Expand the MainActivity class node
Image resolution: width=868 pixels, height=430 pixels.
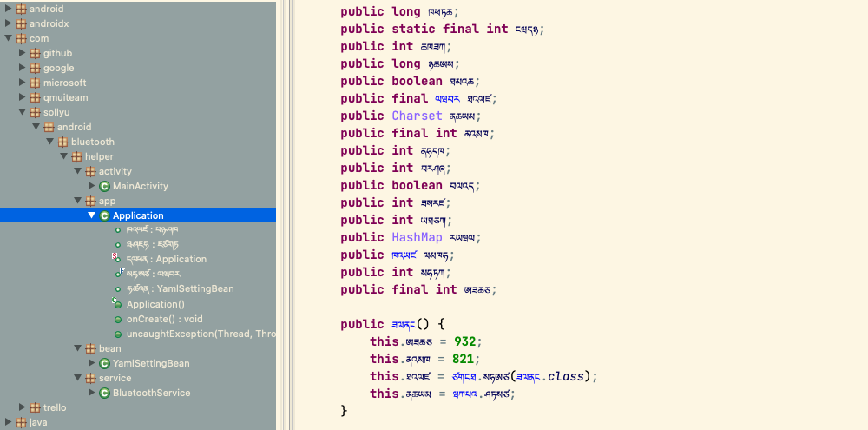92,186
